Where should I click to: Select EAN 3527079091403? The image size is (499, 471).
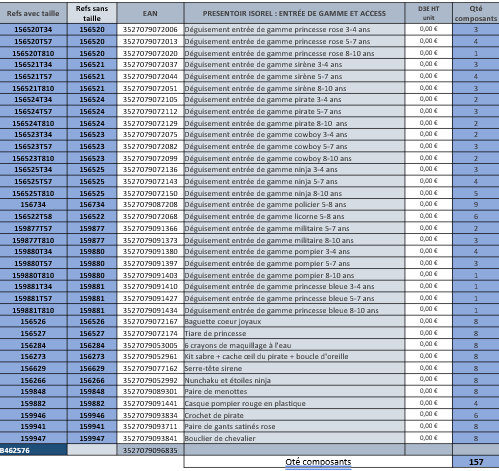(x=150, y=275)
